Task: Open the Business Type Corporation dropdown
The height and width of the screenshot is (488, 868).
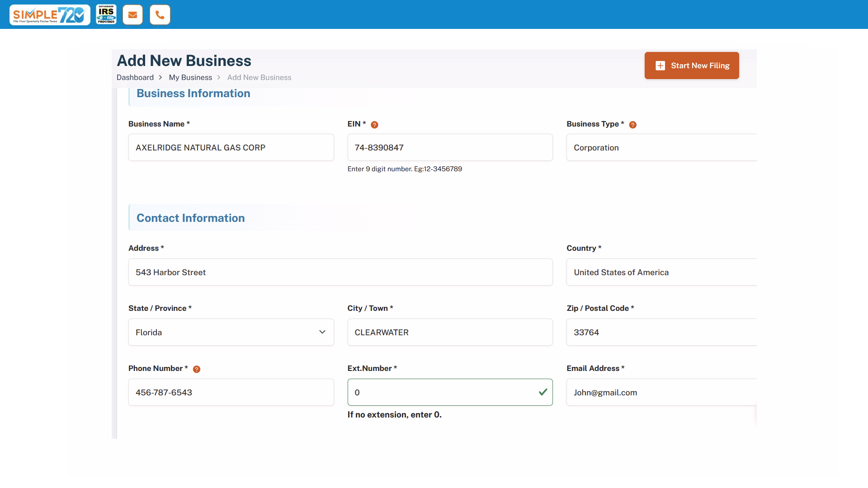Action: [661, 147]
